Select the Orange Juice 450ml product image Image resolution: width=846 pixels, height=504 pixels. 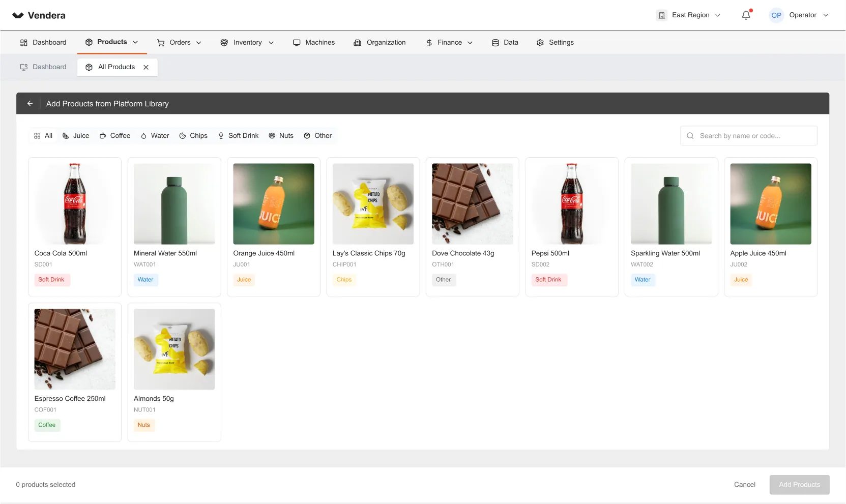click(274, 204)
